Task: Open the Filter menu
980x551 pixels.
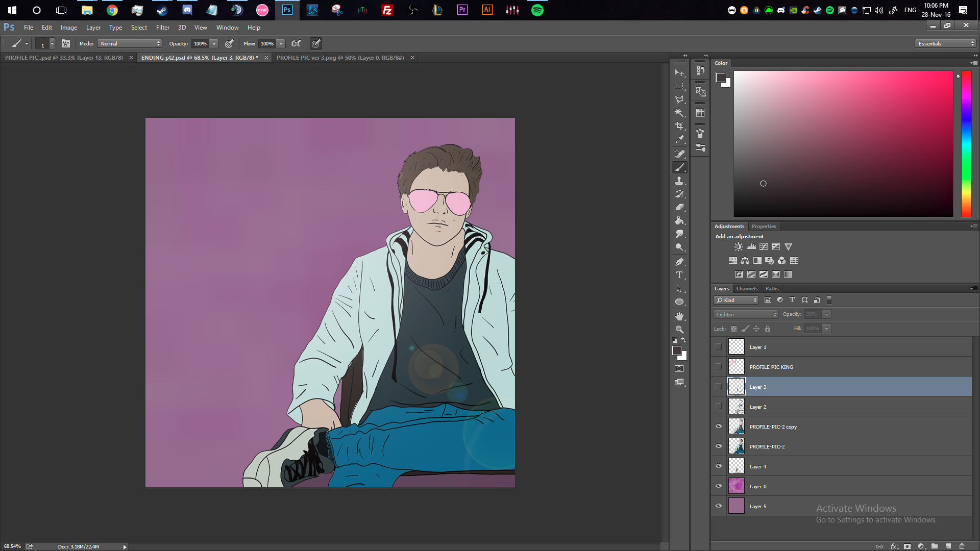Action: click(x=162, y=28)
